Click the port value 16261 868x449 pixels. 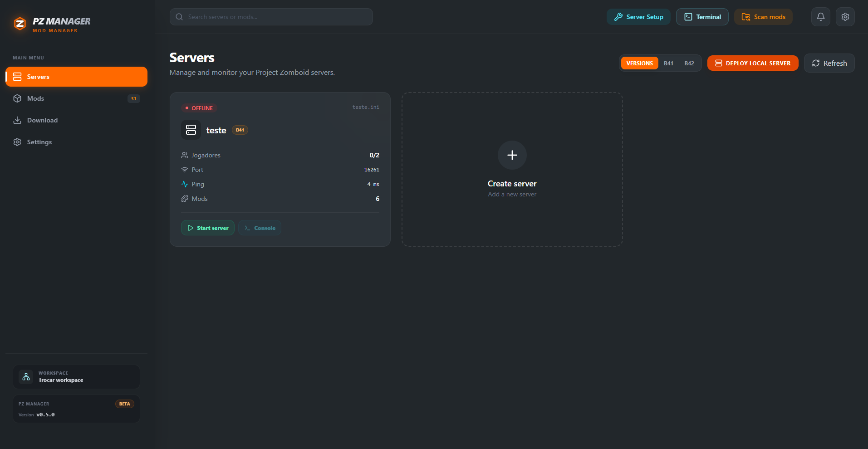(x=372, y=170)
